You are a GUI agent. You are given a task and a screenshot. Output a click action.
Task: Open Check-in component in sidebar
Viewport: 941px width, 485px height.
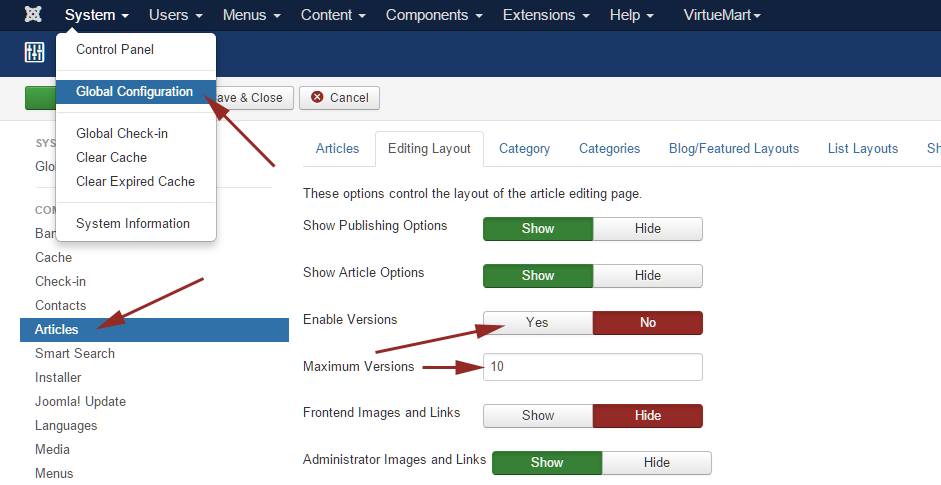pyautogui.click(x=61, y=282)
